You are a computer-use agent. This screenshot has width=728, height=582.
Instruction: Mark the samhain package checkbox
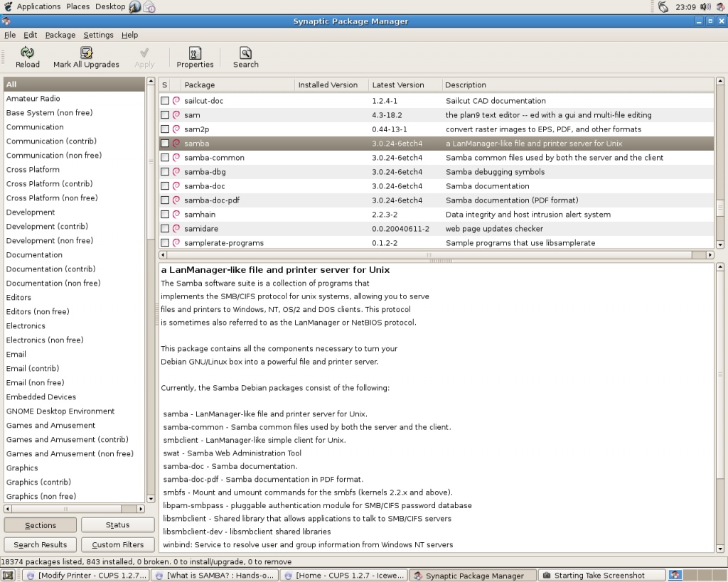tap(165, 215)
